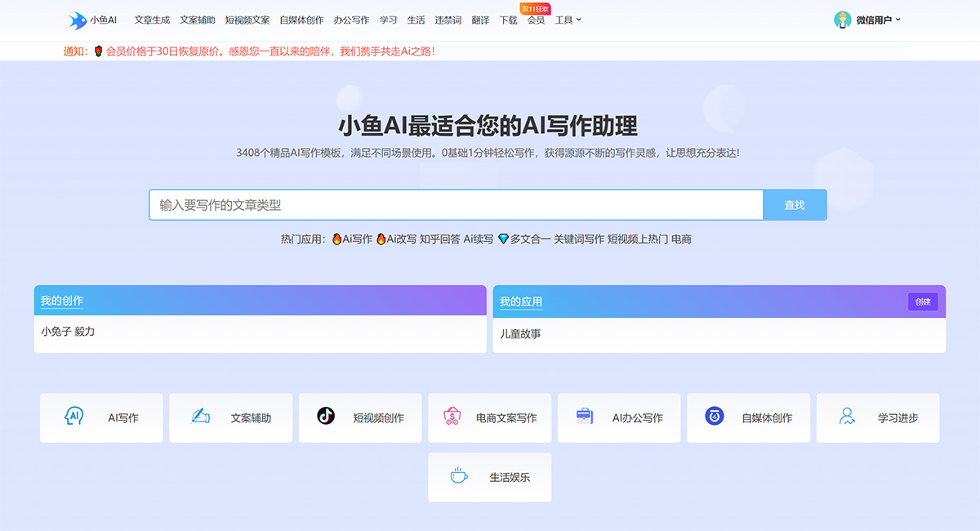The height and width of the screenshot is (531, 980).
Task: Click the pen icon for 文案辅助
Action: pyautogui.click(x=201, y=417)
